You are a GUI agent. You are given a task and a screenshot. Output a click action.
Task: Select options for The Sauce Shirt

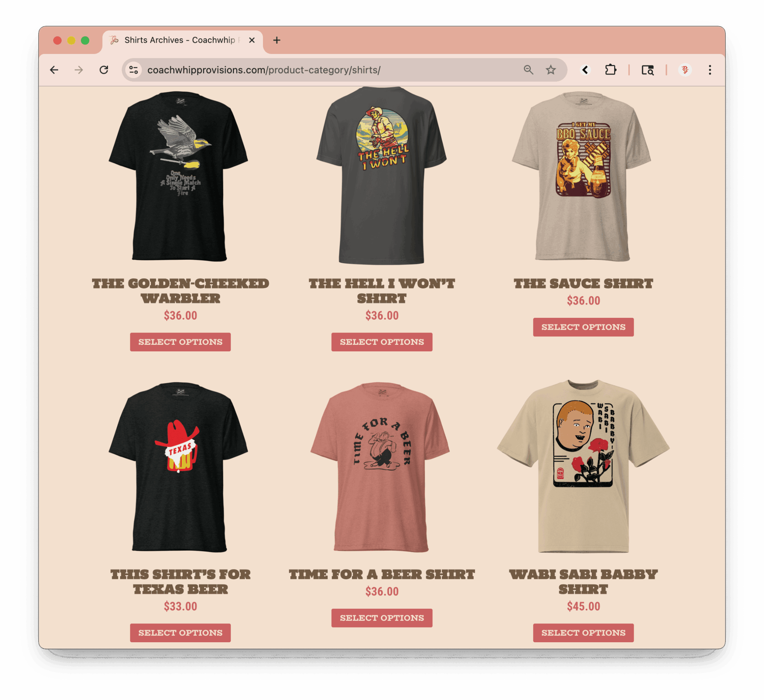[x=583, y=327]
